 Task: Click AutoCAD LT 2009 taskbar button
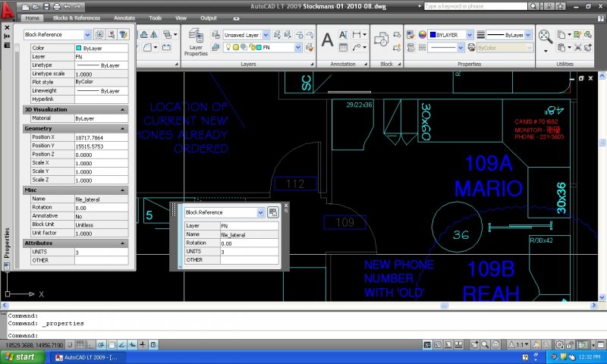pos(87,357)
